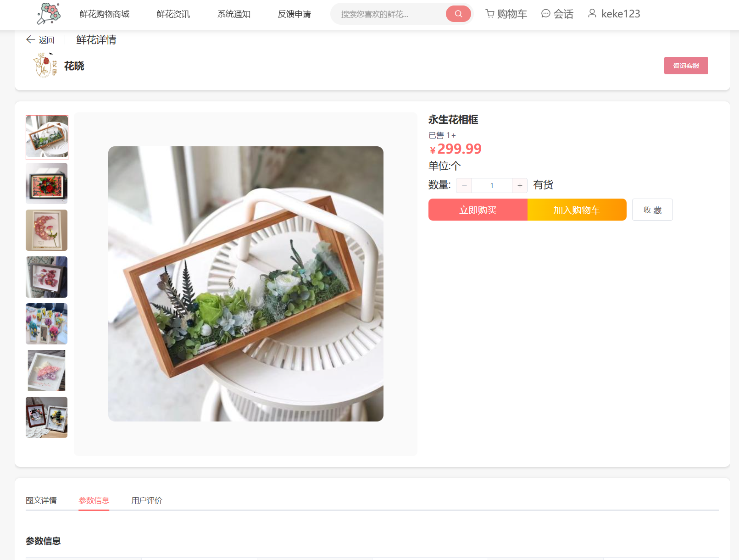Decrease quantity with the minus button

click(x=464, y=185)
